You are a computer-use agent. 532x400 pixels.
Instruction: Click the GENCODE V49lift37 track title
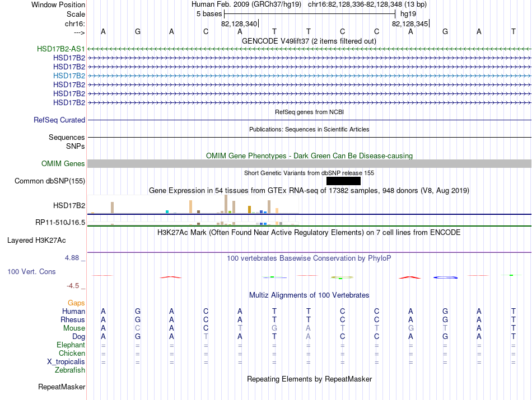pos(309,41)
